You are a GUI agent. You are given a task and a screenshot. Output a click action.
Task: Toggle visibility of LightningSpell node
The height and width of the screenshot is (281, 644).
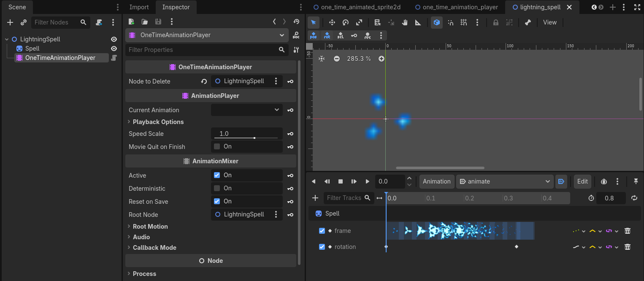pos(114,39)
